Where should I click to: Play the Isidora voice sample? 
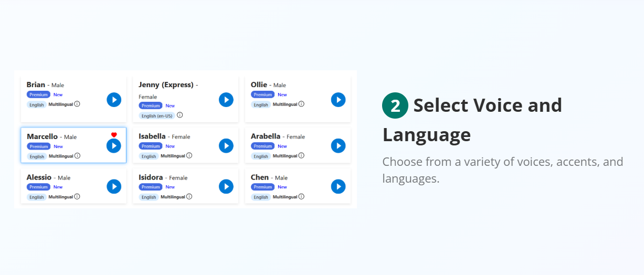click(x=226, y=186)
